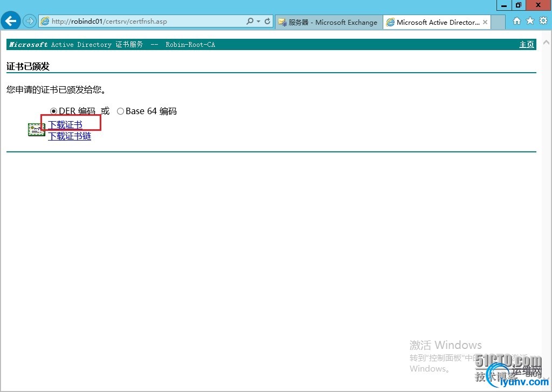Refresh the certsrv page
Image resolution: width=552 pixels, height=392 pixels.
(x=267, y=21)
